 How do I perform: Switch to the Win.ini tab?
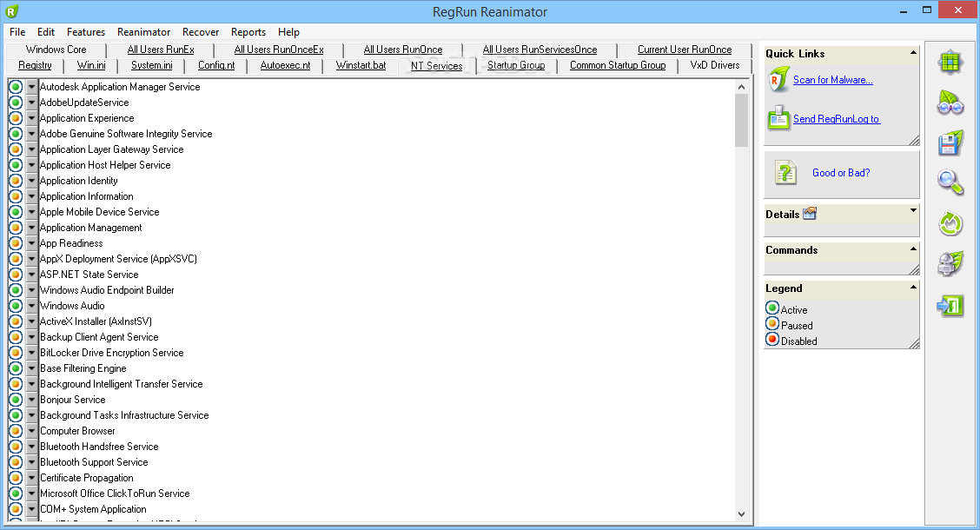point(91,65)
